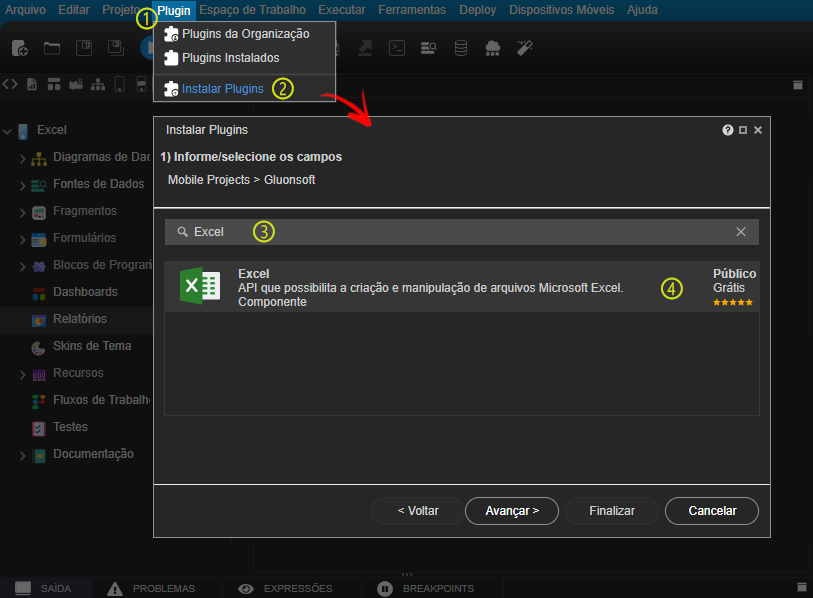The image size is (813, 598).
Task: Expand the Diagramas de Dados tree node
Action: tap(22, 159)
